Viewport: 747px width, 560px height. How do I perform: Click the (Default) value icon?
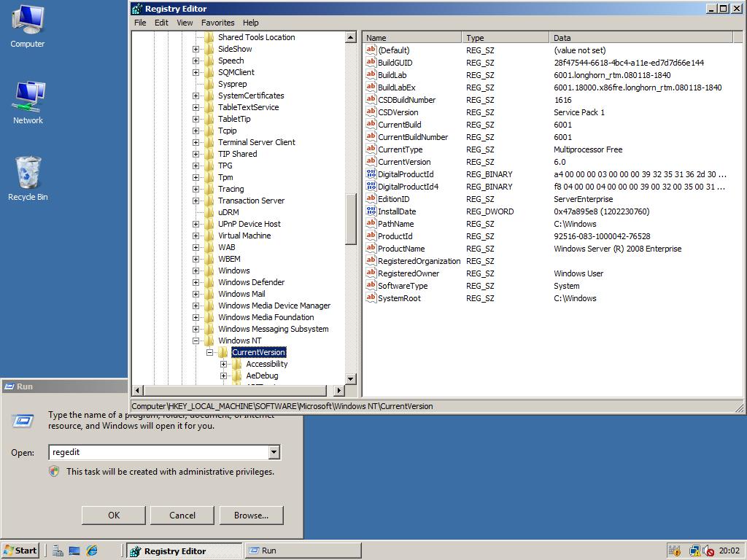[371, 50]
